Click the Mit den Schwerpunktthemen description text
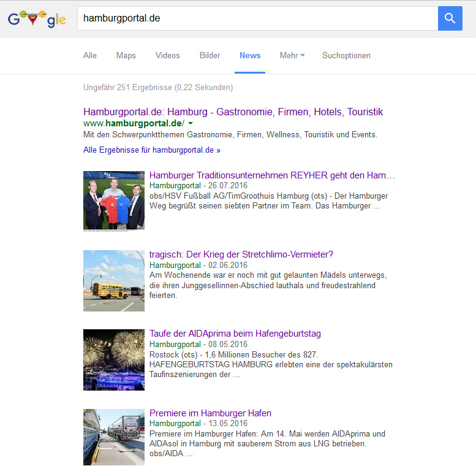Image resolution: width=476 pixels, height=466 pixels. click(x=230, y=134)
